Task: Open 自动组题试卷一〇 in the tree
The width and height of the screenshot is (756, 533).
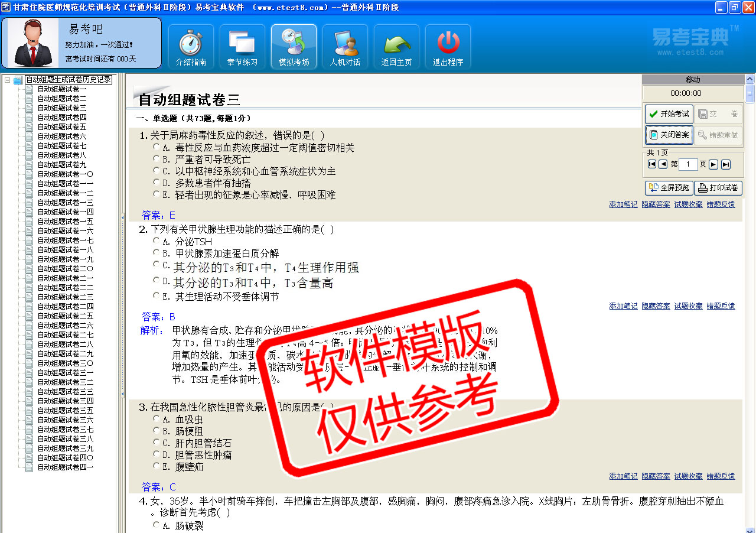Action: click(65, 174)
